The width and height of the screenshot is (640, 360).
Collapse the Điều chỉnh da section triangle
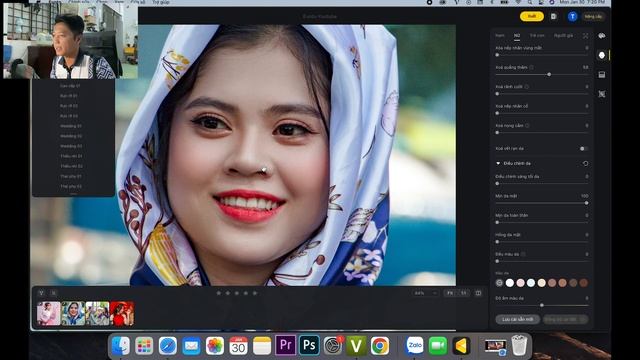tap(498, 163)
